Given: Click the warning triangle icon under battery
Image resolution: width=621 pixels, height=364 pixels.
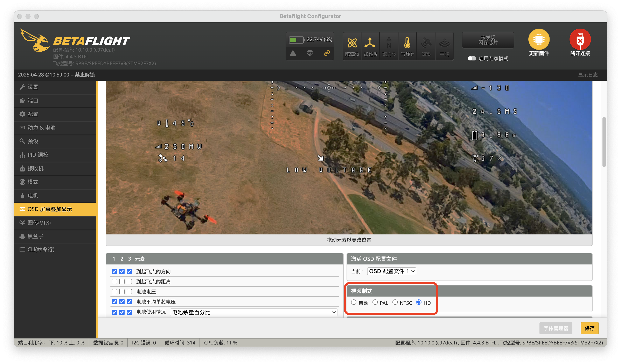Looking at the screenshot, I should tap(293, 53).
